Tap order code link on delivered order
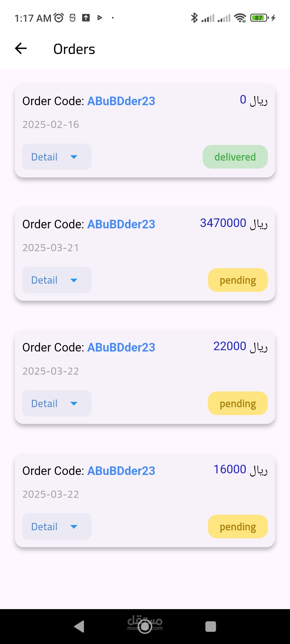 pyautogui.click(x=121, y=101)
